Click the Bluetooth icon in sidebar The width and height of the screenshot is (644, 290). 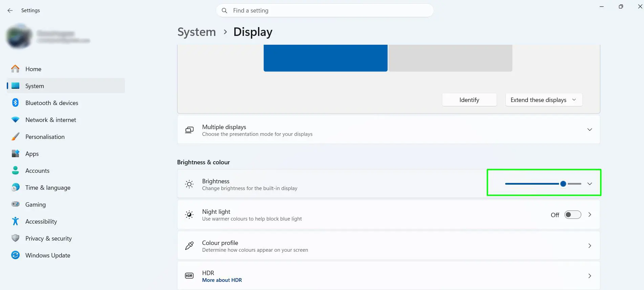[x=15, y=103]
